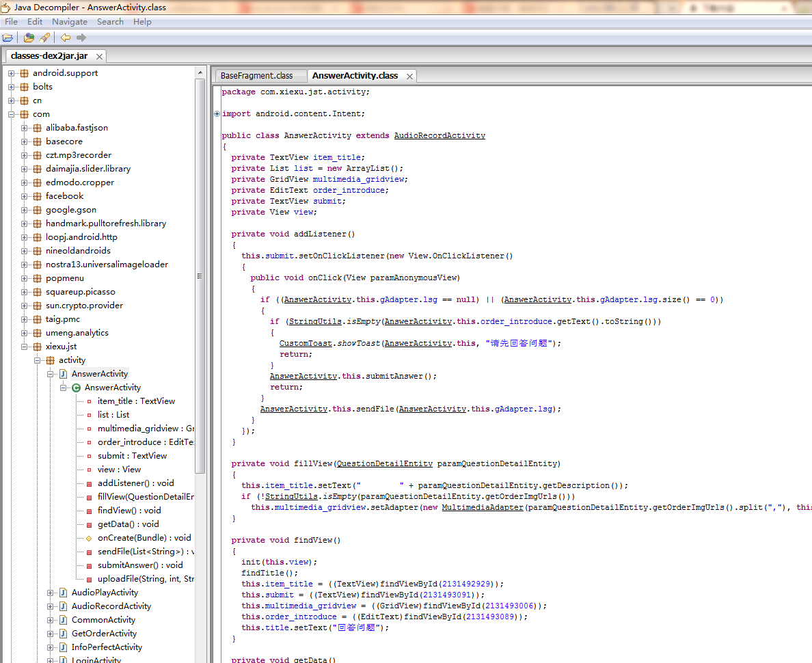The height and width of the screenshot is (663, 812).
Task: Expand the android.support package node
Action: tap(11, 73)
